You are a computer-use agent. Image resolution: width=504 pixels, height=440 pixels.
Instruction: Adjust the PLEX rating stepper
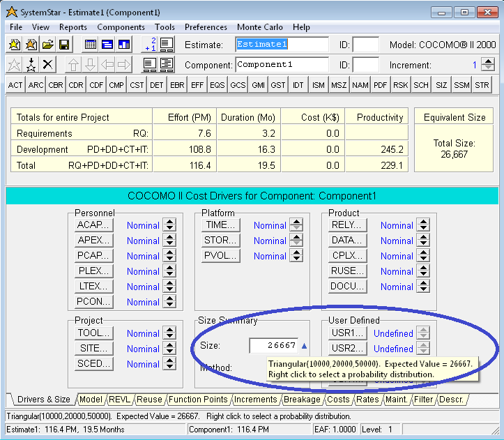(169, 271)
